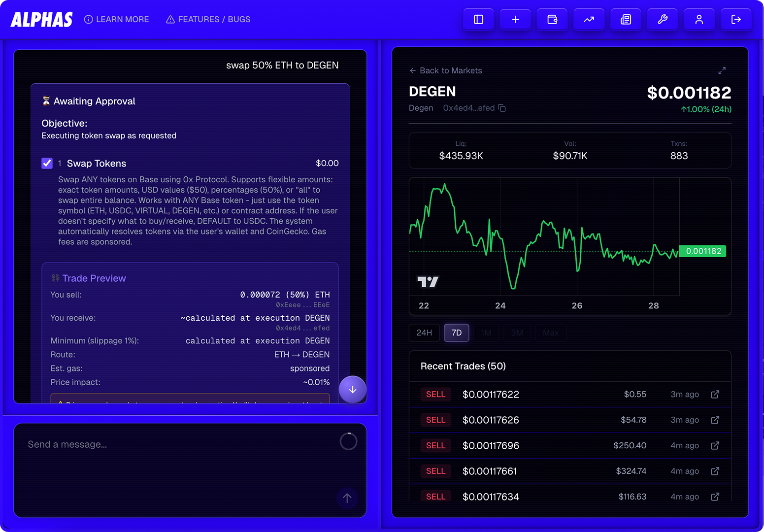Click the logout icon
Viewport: 764px width, 532px height.
(736, 20)
